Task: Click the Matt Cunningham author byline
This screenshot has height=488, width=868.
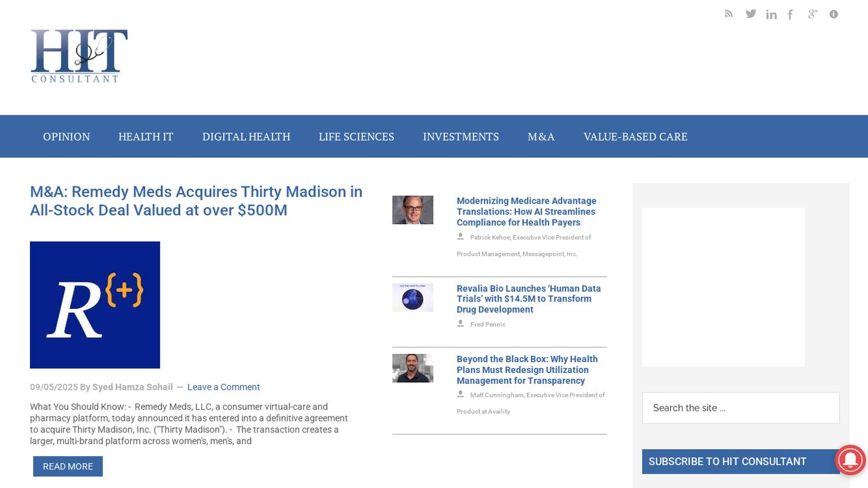Action: point(531,403)
